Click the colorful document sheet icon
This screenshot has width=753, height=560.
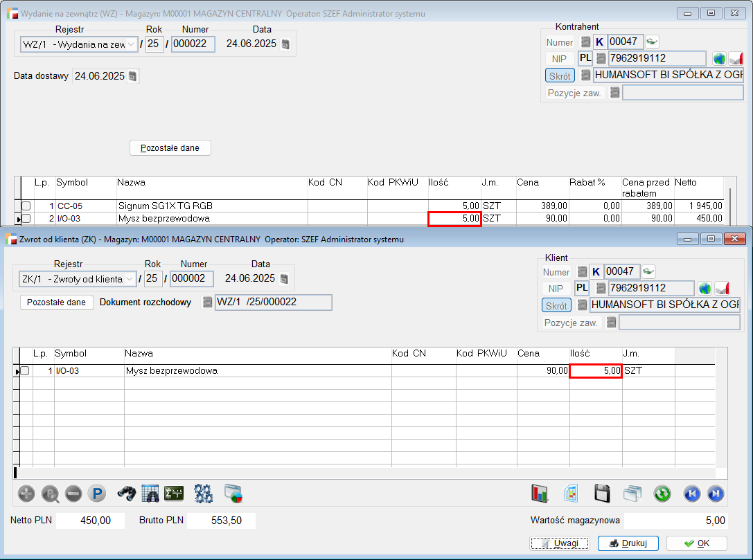[x=571, y=494]
